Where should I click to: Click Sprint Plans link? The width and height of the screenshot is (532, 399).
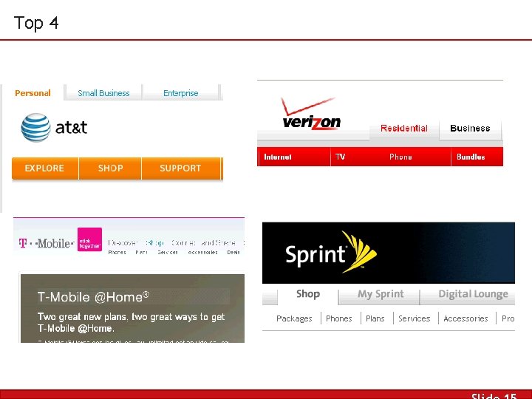(x=375, y=318)
